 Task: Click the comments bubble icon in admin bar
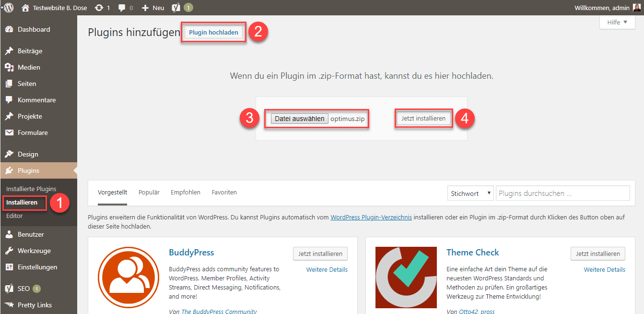[x=122, y=8]
